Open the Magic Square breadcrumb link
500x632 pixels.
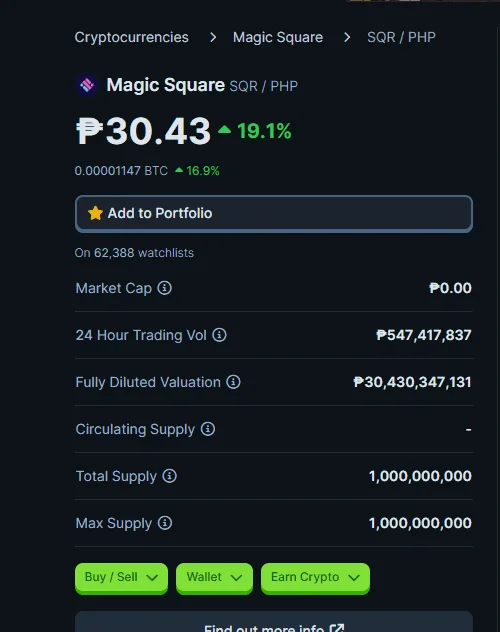point(278,37)
